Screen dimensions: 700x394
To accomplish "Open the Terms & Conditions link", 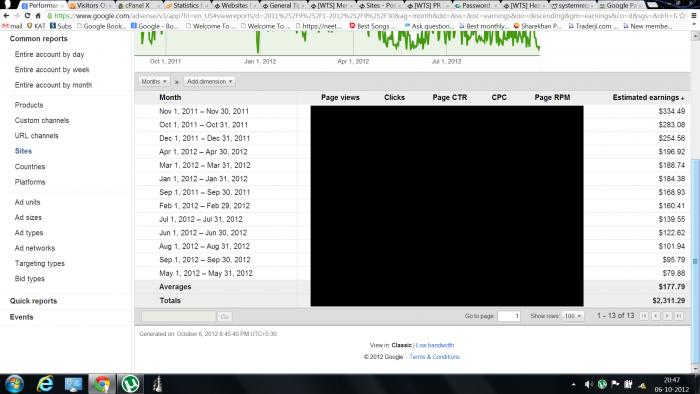I will click(x=434, y=357).
